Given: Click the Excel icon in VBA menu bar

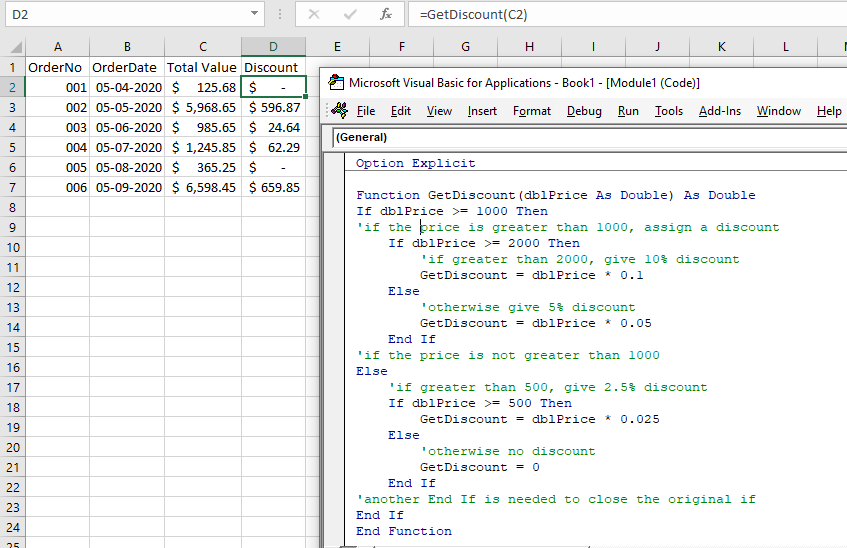Looking at the screenshot, I should pyautogui.click(x=339, y=111).
